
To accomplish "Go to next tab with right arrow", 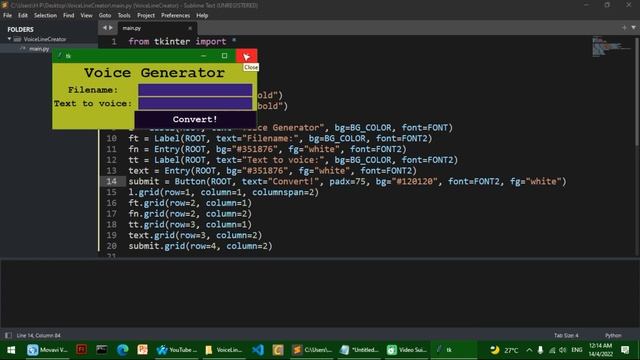I will (111, 28).
